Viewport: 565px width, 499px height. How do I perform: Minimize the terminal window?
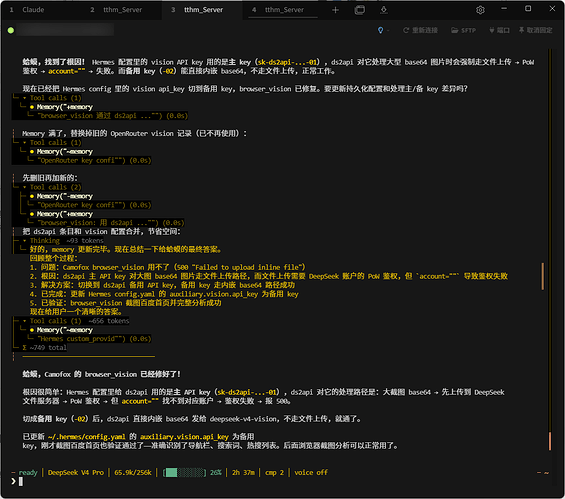(x=504, y=9)
